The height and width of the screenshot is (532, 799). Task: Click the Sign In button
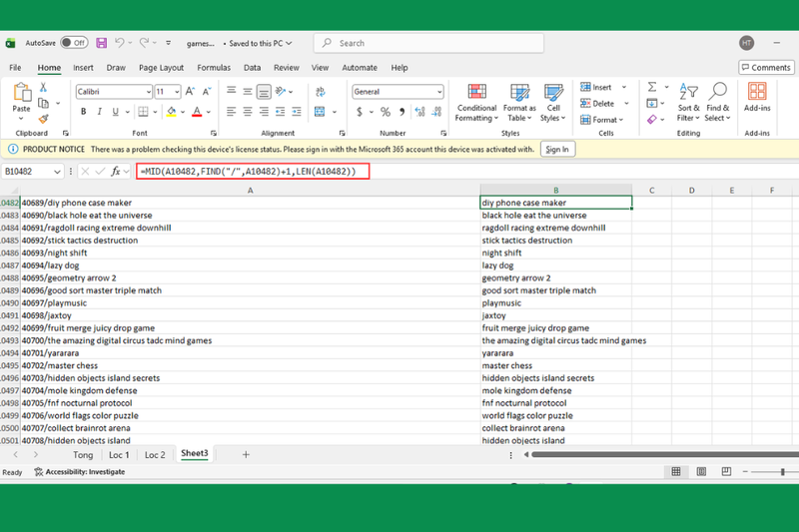coord(557,149)
